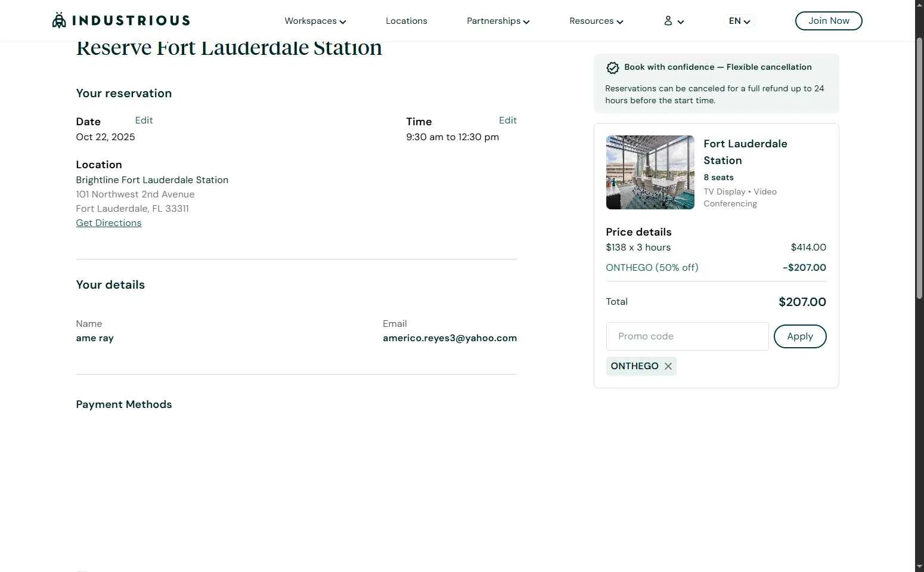Viewport: 924px width, 572px height.
Task: Open the user account icon menu
Action: (674, 21)
